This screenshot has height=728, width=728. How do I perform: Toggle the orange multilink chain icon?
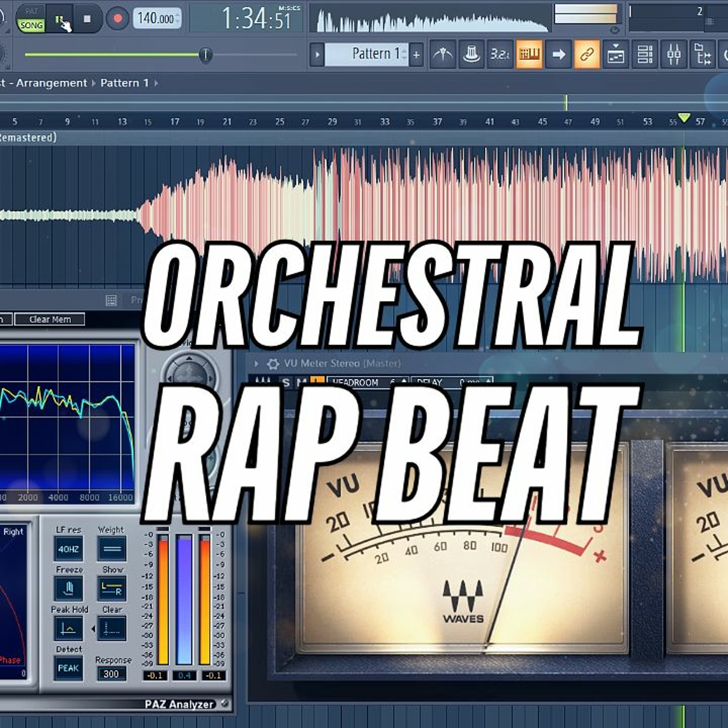587,55
